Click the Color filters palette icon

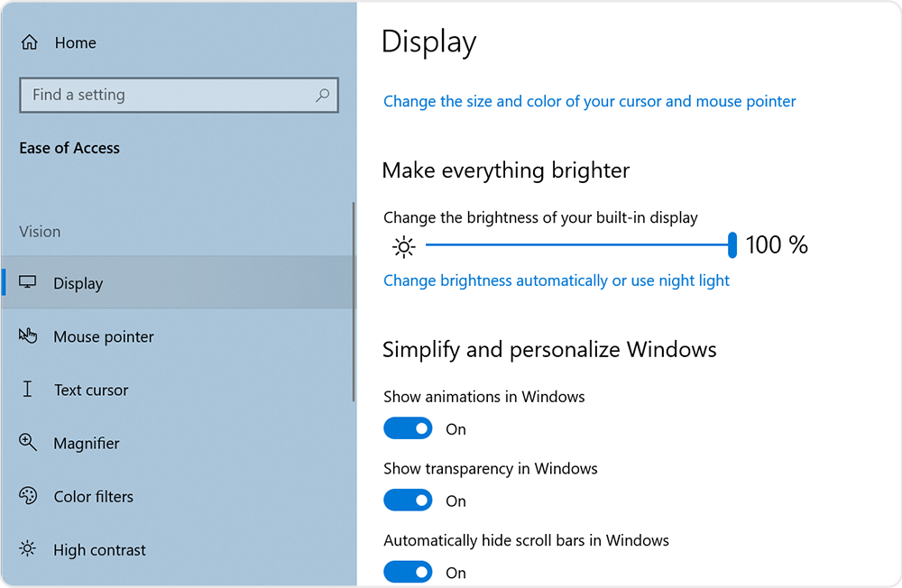click(x=29, y=496)
